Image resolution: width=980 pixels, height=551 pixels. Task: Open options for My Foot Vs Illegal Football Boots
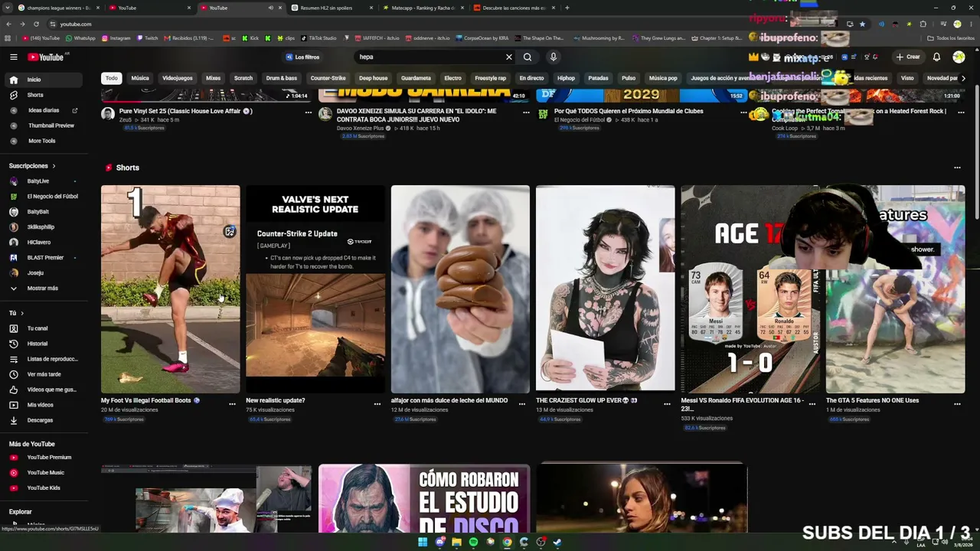click(x=232, y=403)
